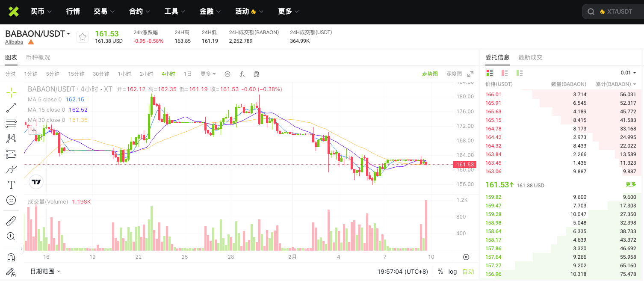
Task: Switch to the 币种概况 tab
Action: (x=38, y=57)
